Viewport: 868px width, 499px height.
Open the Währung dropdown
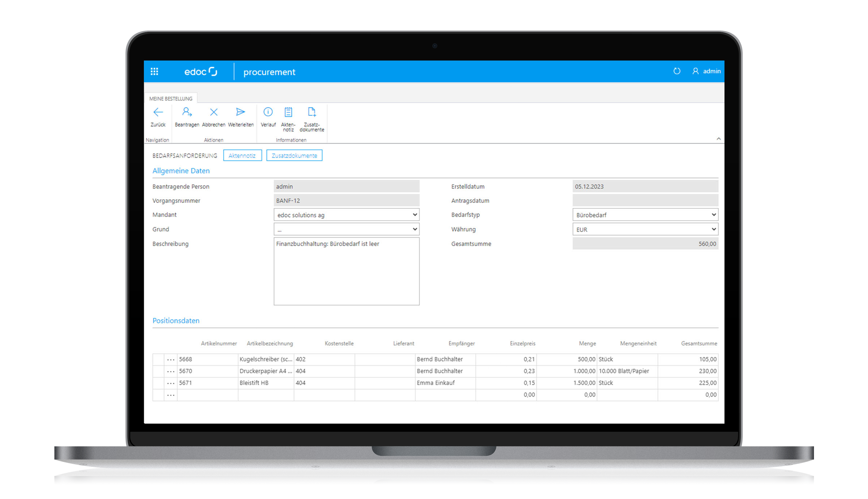point(645,229)
